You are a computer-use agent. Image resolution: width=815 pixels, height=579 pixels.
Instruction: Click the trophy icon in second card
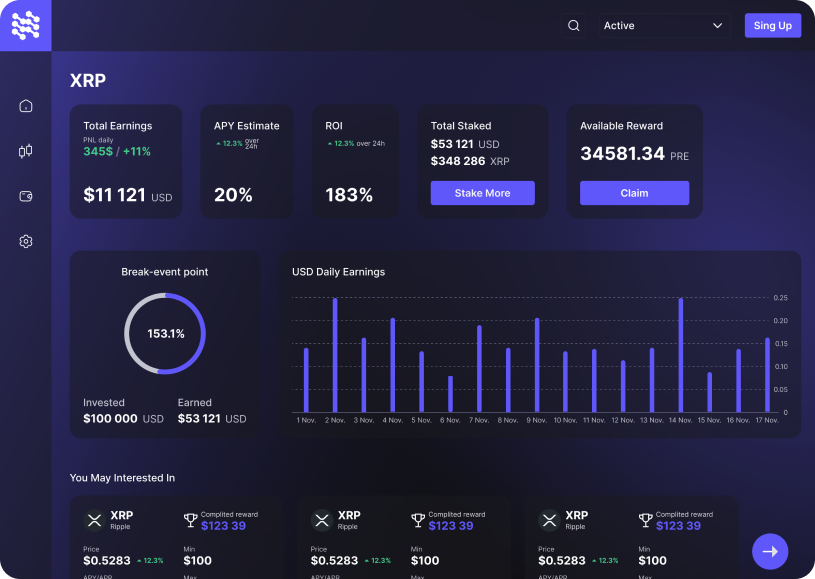(x=418, y=520)
